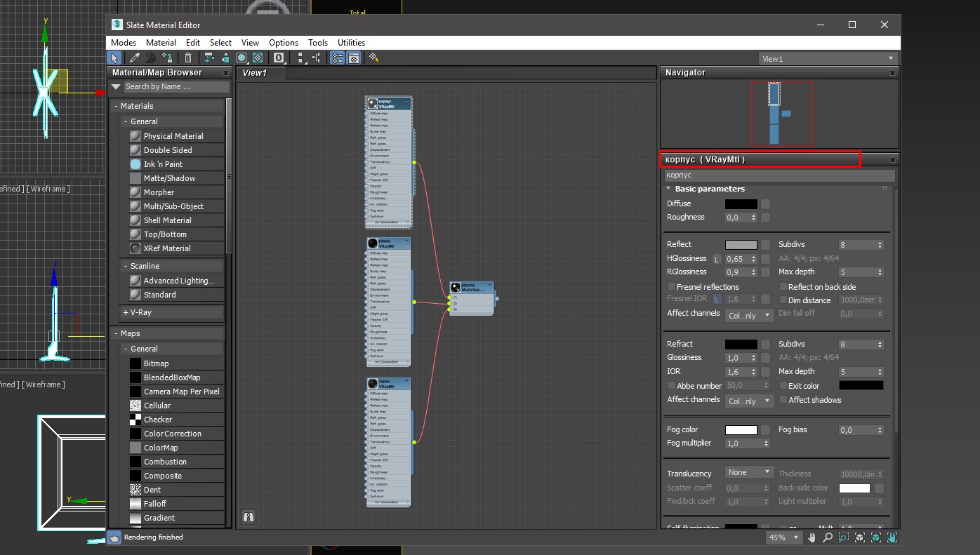Open Reflect Affect channels dropdown
The image size is (980, 555).
749,316
